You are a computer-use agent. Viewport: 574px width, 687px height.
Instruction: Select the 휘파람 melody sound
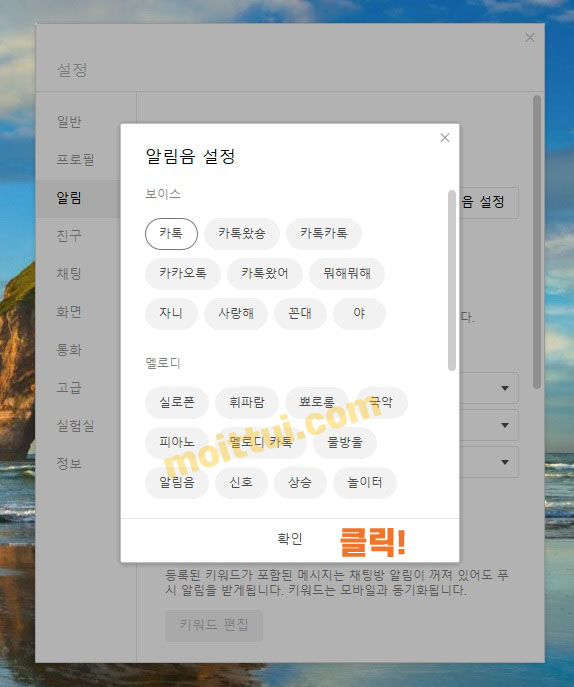(x=247, y=403)
